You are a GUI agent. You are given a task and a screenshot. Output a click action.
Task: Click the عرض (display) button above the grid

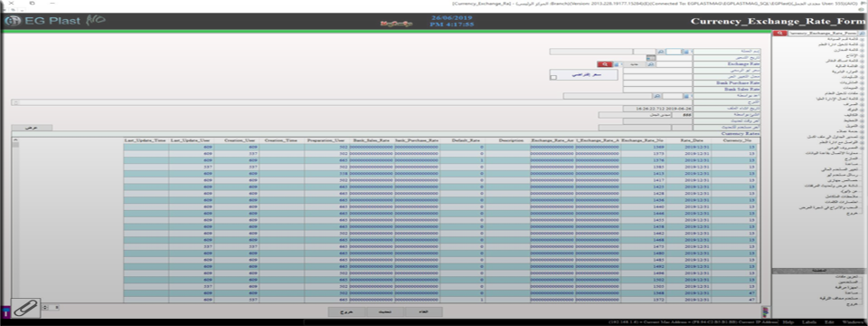click(x=33, y=128)
